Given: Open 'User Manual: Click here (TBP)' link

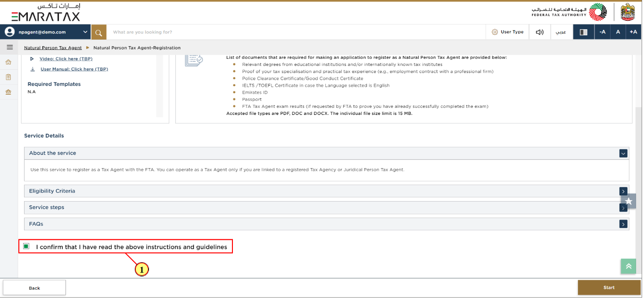Looking at the screenshot, I should (x=74, y=69).
